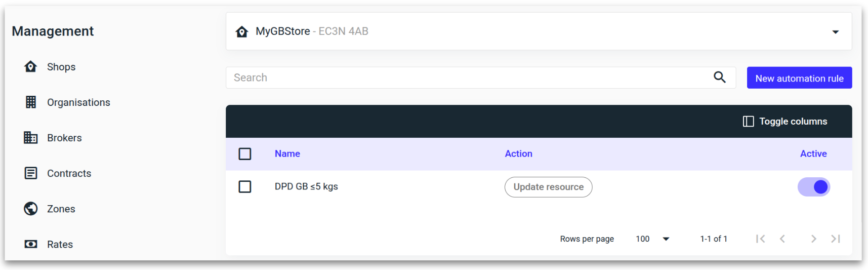The height and width of the screenshot is (270, 868).
Task: Expand the MyGBStore shop selector dropdown
Action: click(x=835, y=32)
